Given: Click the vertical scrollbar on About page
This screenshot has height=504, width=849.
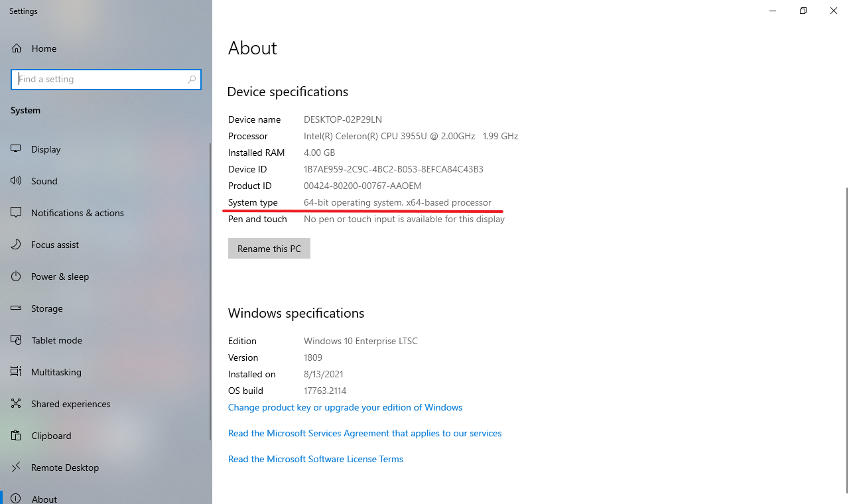Looking at the screenshot, I should [x=847, y=338].
